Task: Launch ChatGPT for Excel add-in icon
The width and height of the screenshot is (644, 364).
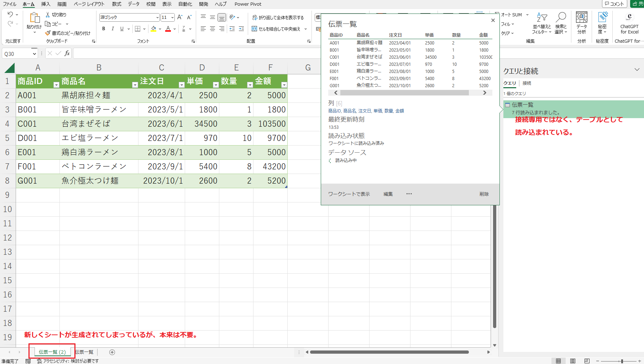Action: pos(629,17)
